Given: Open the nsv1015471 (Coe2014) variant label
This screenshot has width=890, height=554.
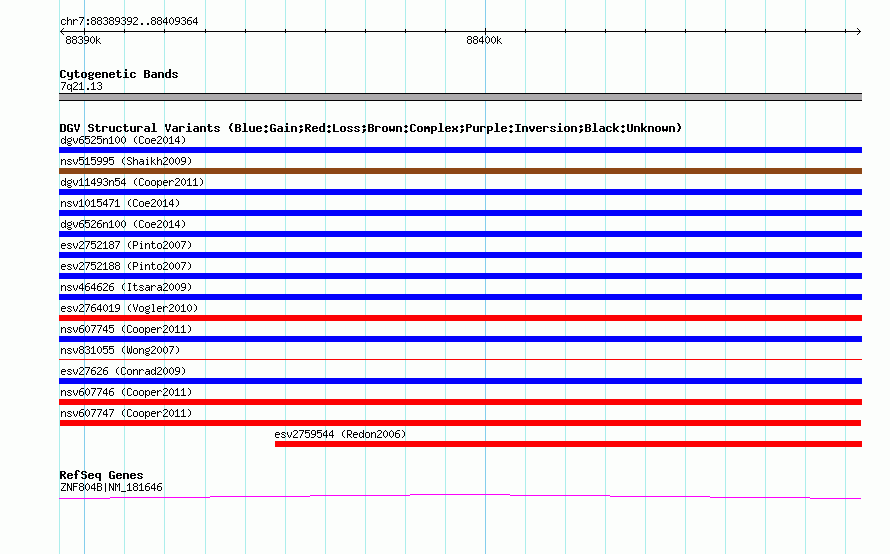Looking at the screenshot, I should pyautogui.click(x=120, y=203).
